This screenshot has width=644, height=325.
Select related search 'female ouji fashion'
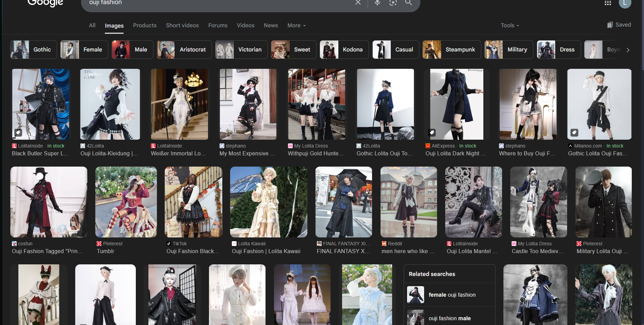click(x=450, y=295)
